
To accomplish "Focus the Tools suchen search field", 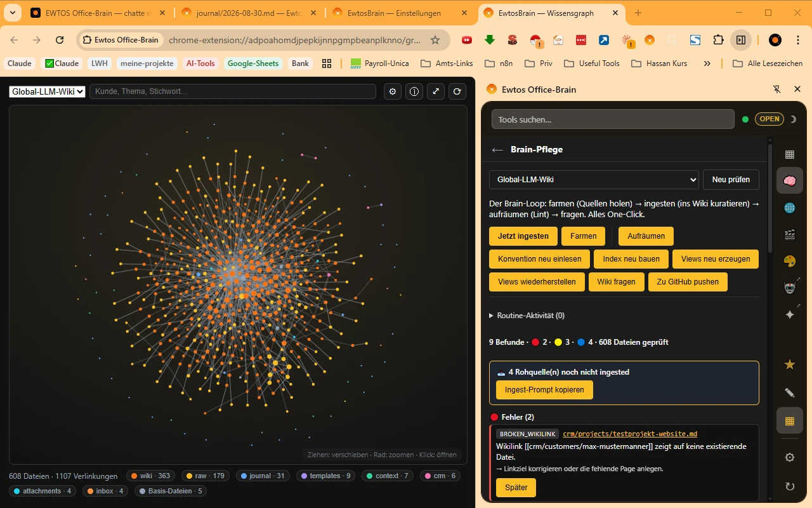I will [x=613, y=119].
